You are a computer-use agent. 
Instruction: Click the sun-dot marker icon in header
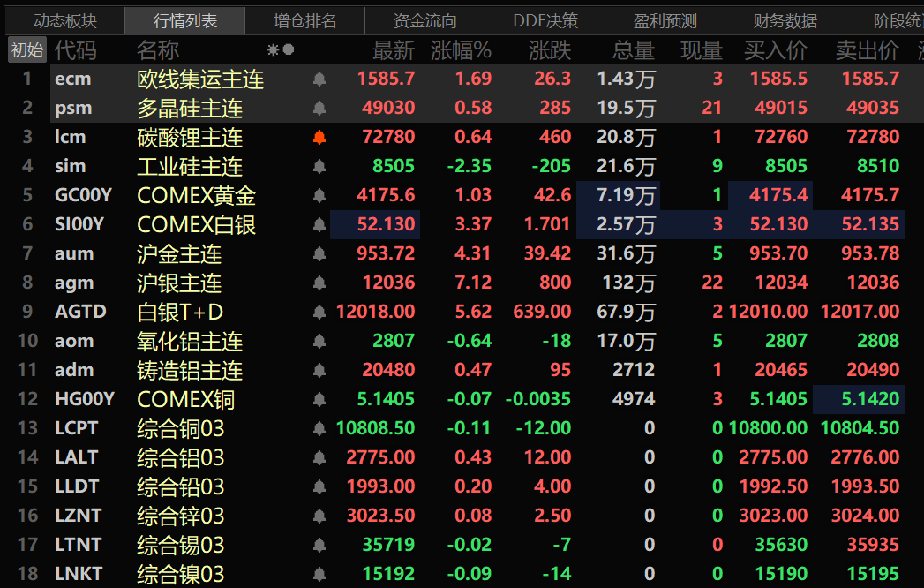281,50
